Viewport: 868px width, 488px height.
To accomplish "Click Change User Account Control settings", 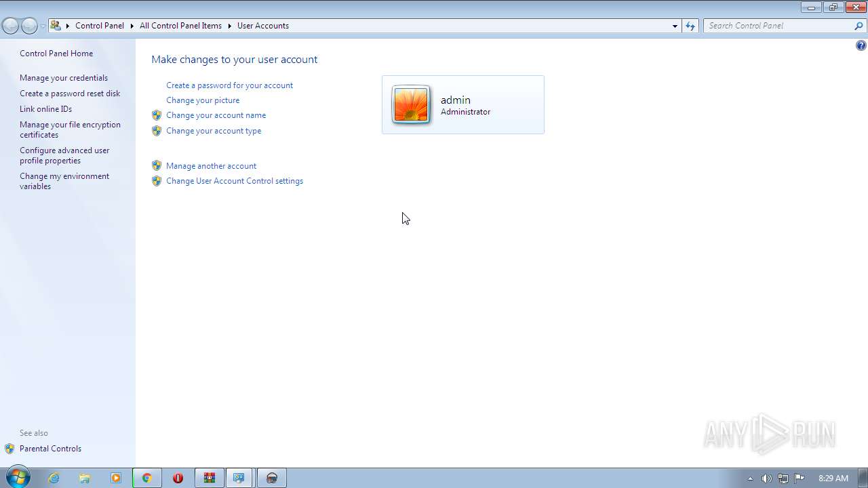I will coord(235,181).
